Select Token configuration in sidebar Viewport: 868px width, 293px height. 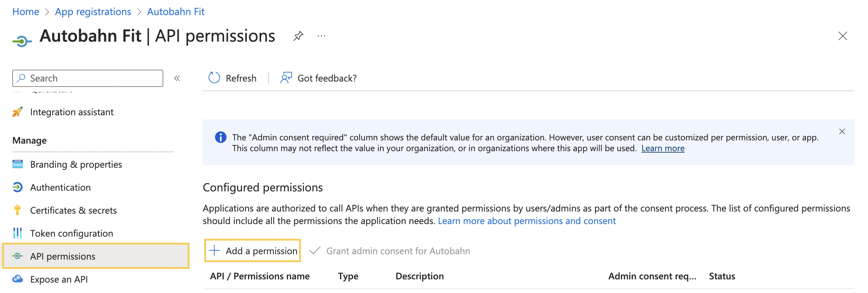coord(72,233)
